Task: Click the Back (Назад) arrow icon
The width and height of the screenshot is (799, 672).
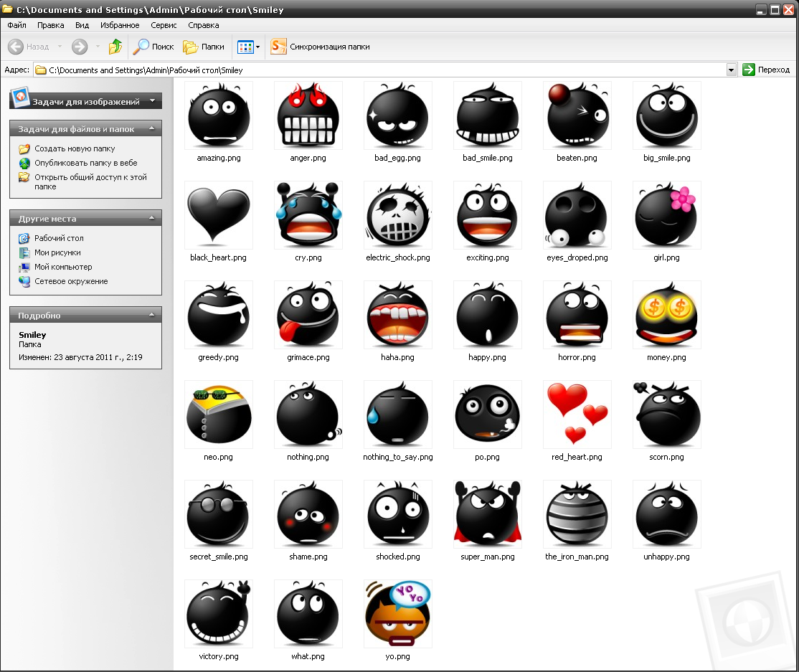Action: click(x=16, y=47)
